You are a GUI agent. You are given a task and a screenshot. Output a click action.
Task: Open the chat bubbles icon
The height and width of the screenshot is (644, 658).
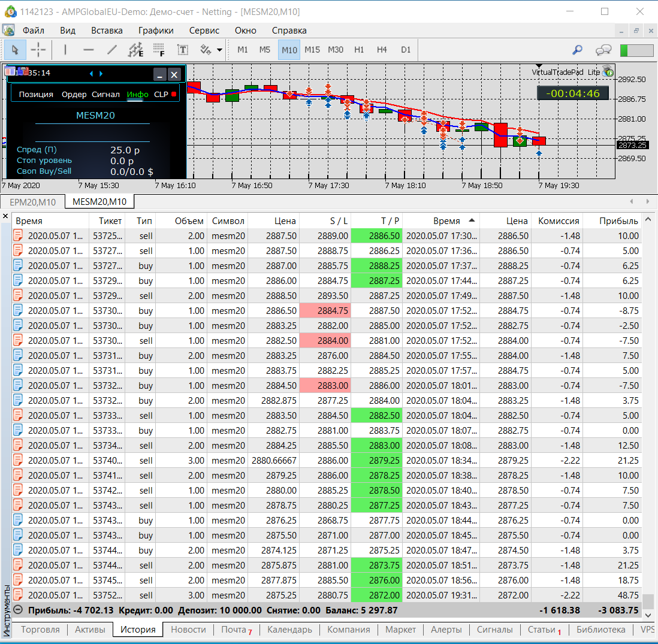click(x=603, y=50)
